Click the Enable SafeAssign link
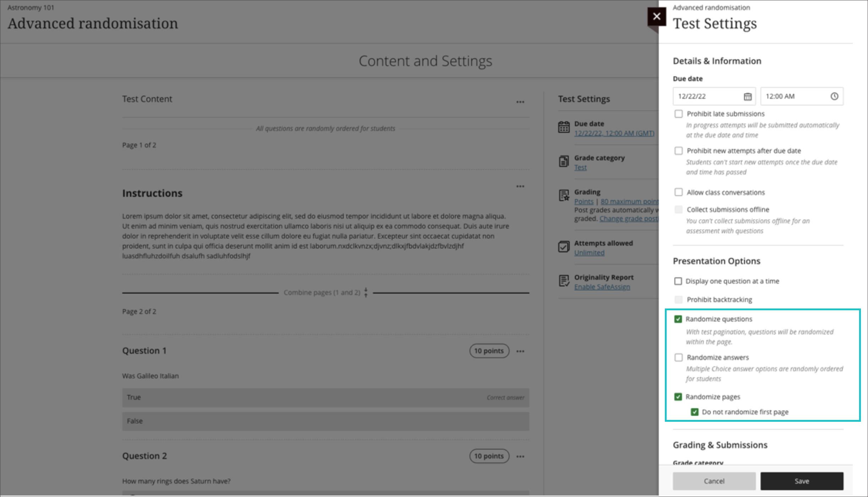Screen dimensions: 868x497 coord(602,286)
